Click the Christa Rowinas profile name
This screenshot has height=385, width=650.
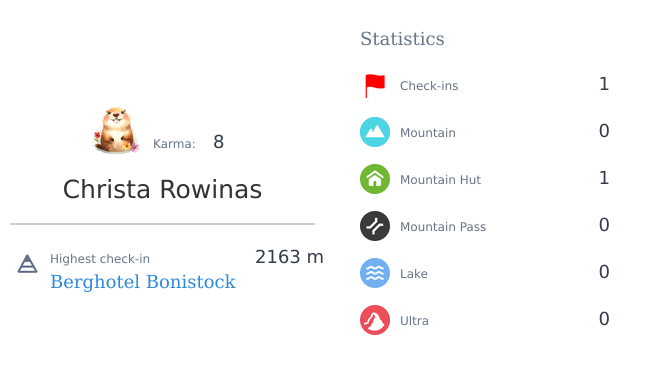162,189
